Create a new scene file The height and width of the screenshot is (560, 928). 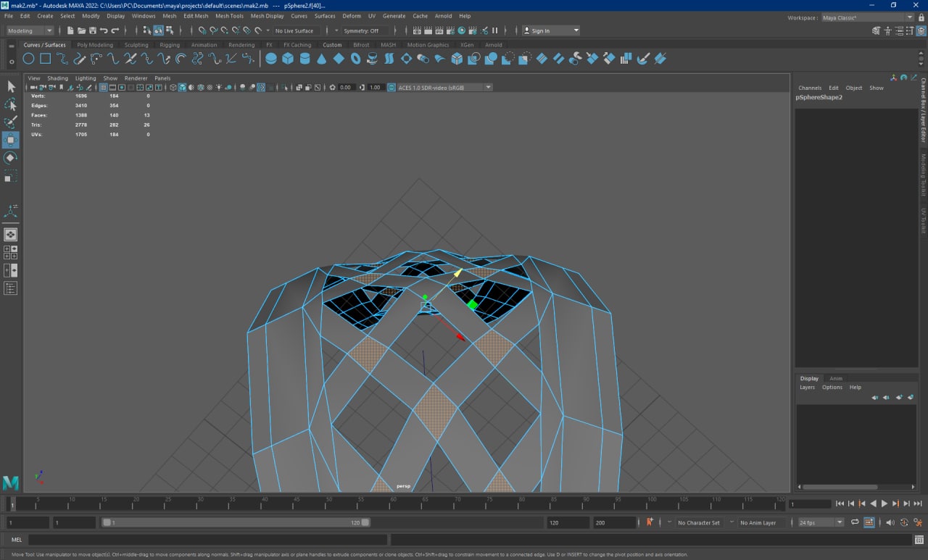[x=70, y=30]
